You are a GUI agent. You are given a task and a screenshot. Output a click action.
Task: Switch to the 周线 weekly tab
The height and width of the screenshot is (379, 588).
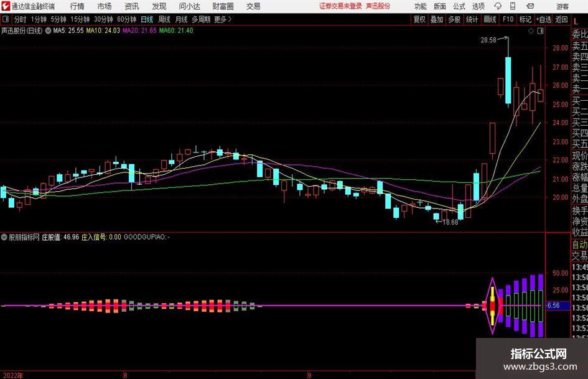(x=164, y=19)
